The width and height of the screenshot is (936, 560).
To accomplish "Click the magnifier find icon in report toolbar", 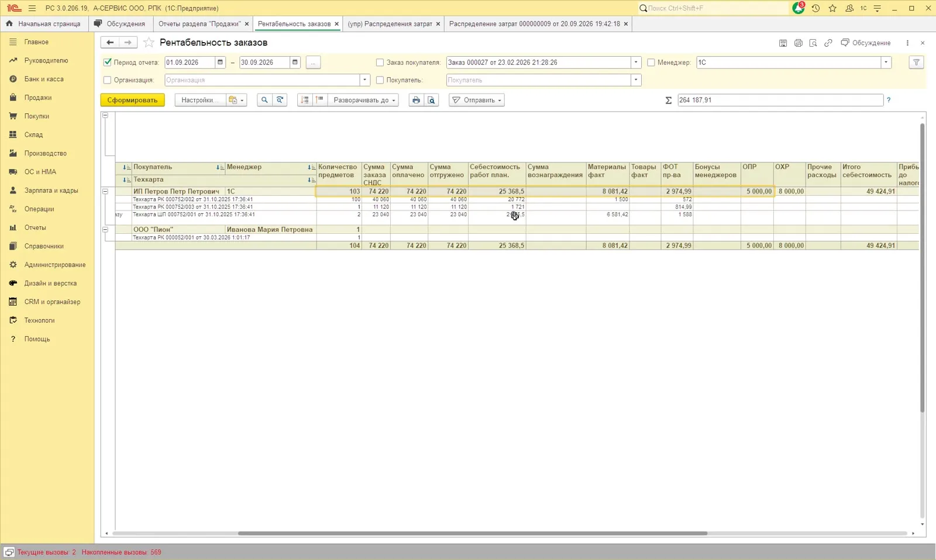I will [264, 100].
